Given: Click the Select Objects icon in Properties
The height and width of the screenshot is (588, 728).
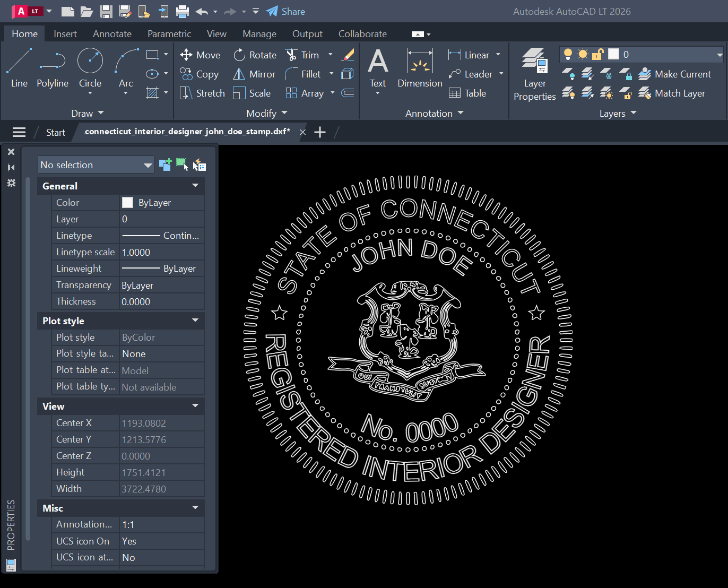Looking at the screenshot, I should point(182,165).
